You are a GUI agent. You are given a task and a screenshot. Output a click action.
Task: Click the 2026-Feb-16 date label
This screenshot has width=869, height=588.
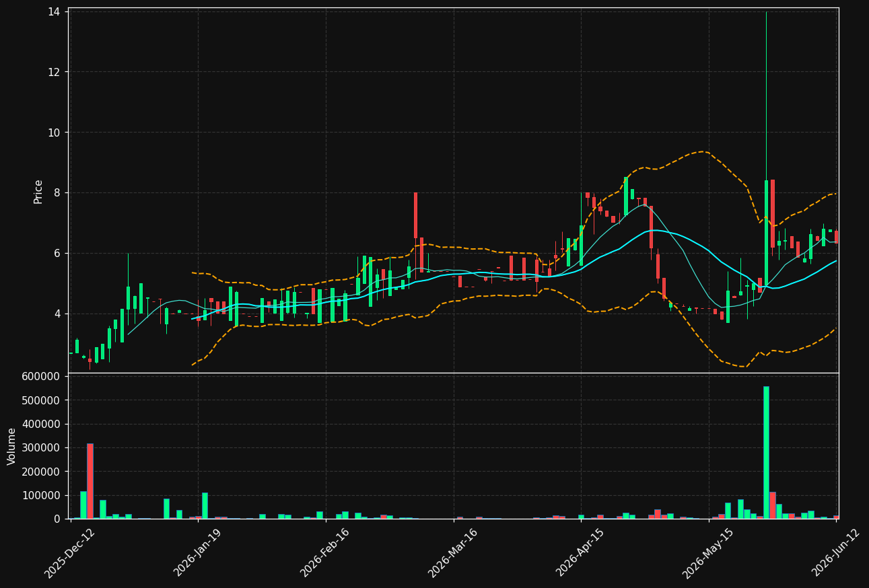tap(325, 553)
